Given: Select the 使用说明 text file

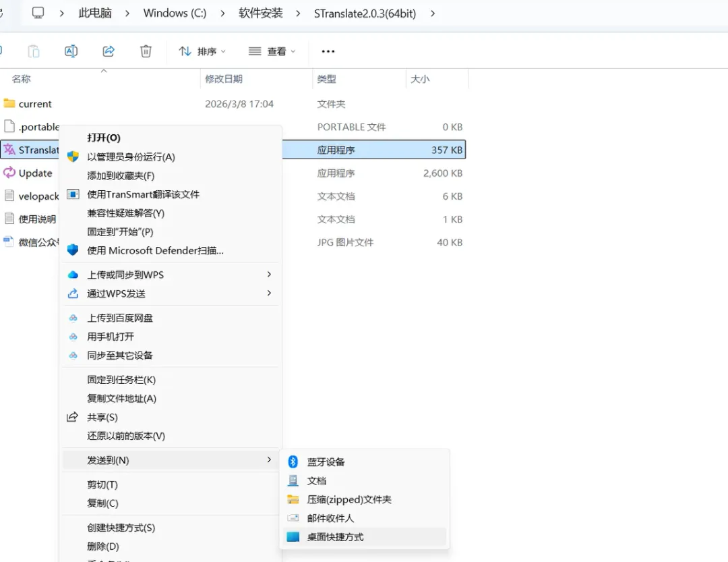Looking at the screenshot, I should pos(30,219).
